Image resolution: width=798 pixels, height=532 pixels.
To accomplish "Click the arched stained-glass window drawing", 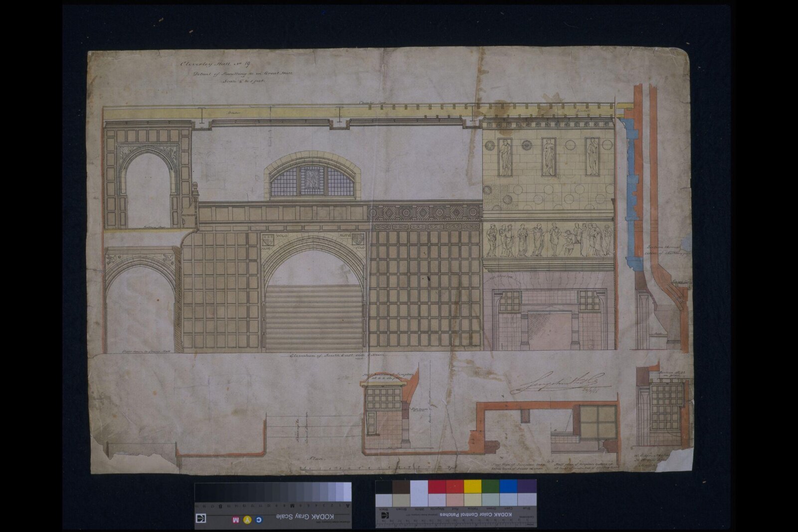I will pyautogui.click(x=312, y=176).
